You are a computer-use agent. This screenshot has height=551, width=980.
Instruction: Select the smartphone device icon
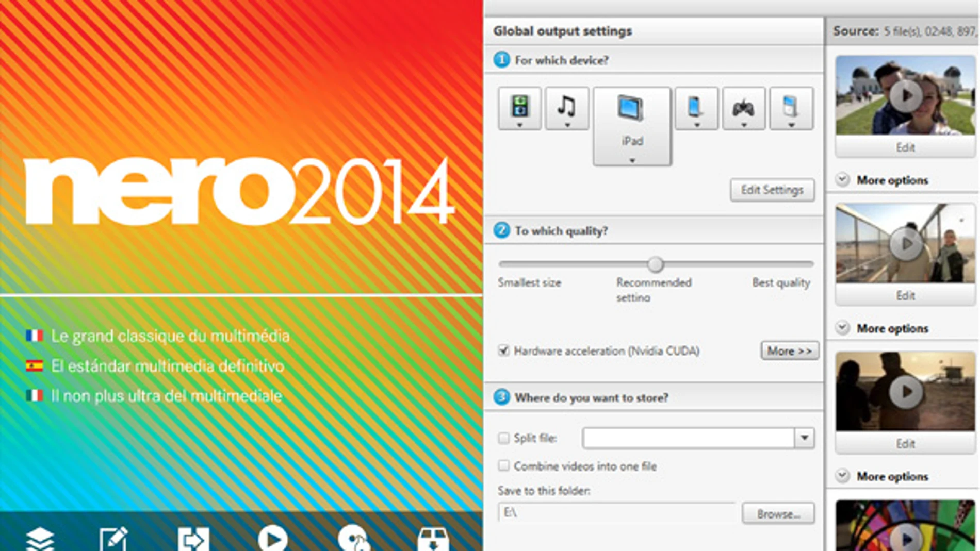click(696, 108)
